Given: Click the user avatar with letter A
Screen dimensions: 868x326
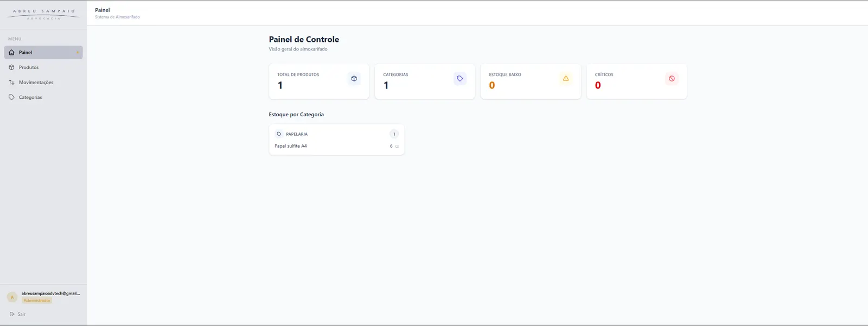Looking at the screenshot, I should tap(12, 297).
